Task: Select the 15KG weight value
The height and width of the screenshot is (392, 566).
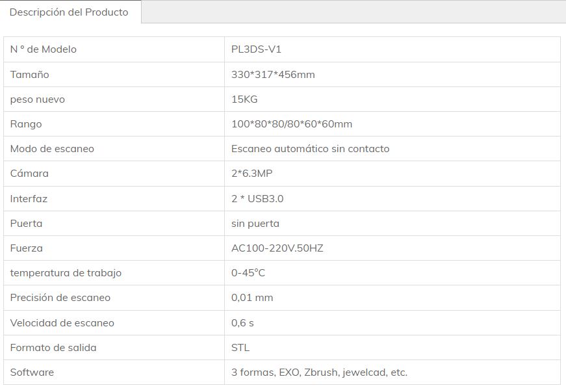Action: click(x=244, y=99)
